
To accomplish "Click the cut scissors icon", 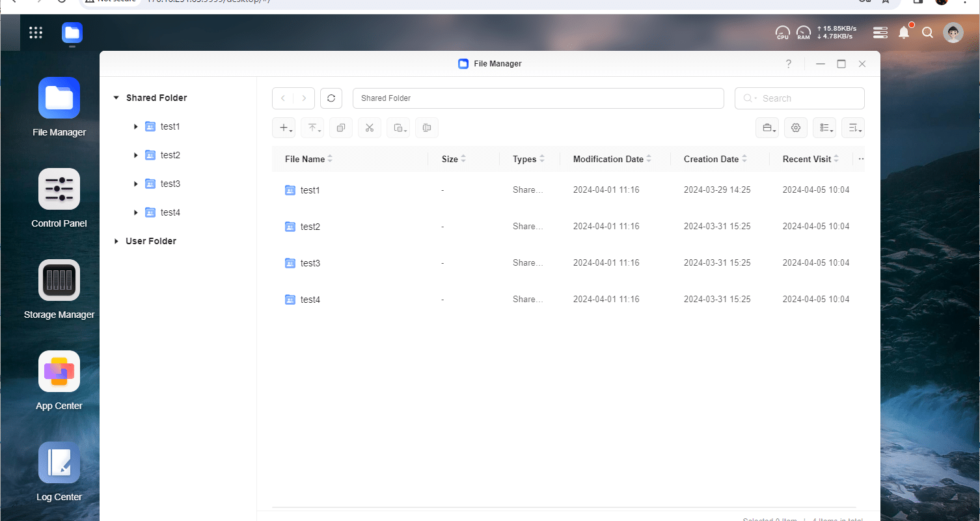I will click(x=369, y=128).
